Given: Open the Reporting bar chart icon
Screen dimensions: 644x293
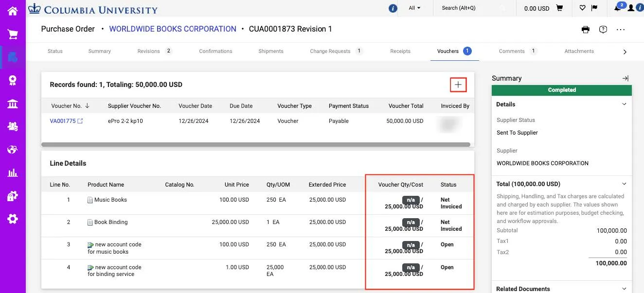Looking at the screenshot, I should [x=13, y=172].
